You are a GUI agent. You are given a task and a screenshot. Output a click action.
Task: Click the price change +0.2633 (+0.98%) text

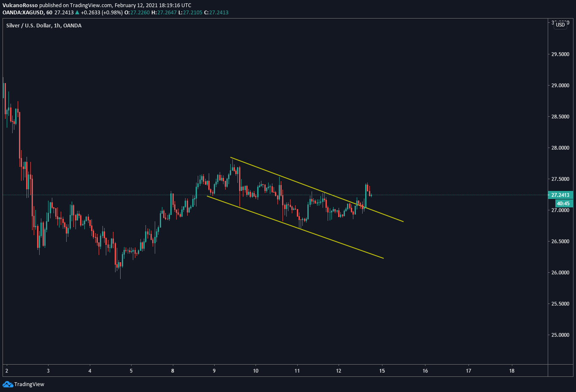pyautogui.click(x=102, y=13)
